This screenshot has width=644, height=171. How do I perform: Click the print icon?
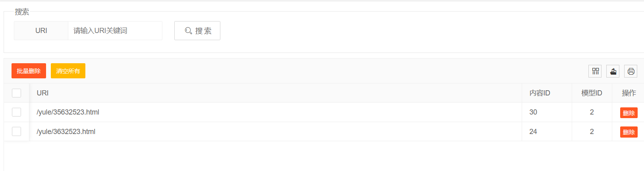tap(631, 71)
